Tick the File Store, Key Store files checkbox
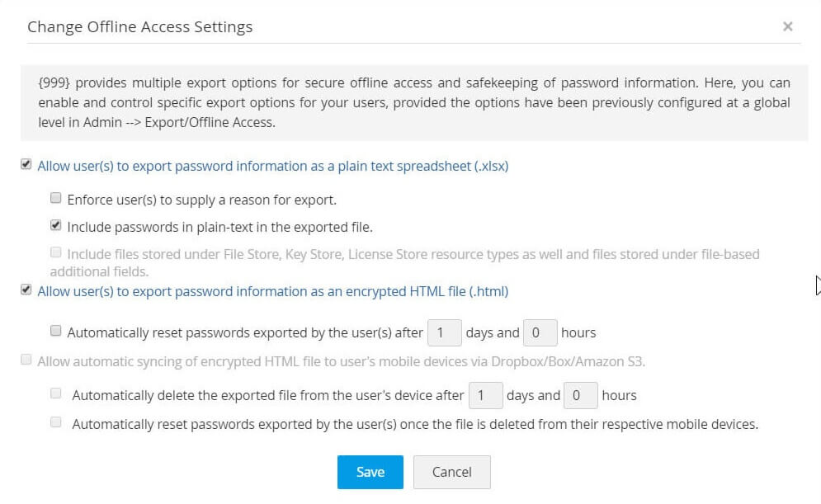This screenshot has height=504, width=821. tap(55, 253)
